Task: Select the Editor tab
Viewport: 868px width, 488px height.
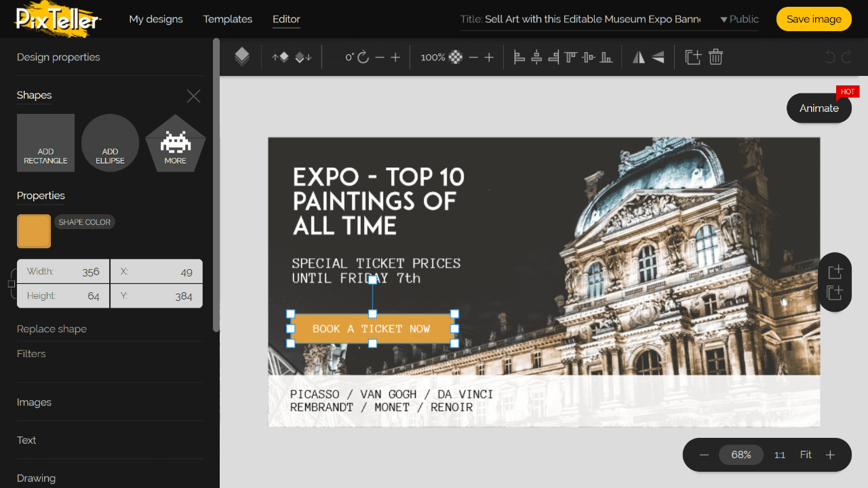Action: pos(286,19)
